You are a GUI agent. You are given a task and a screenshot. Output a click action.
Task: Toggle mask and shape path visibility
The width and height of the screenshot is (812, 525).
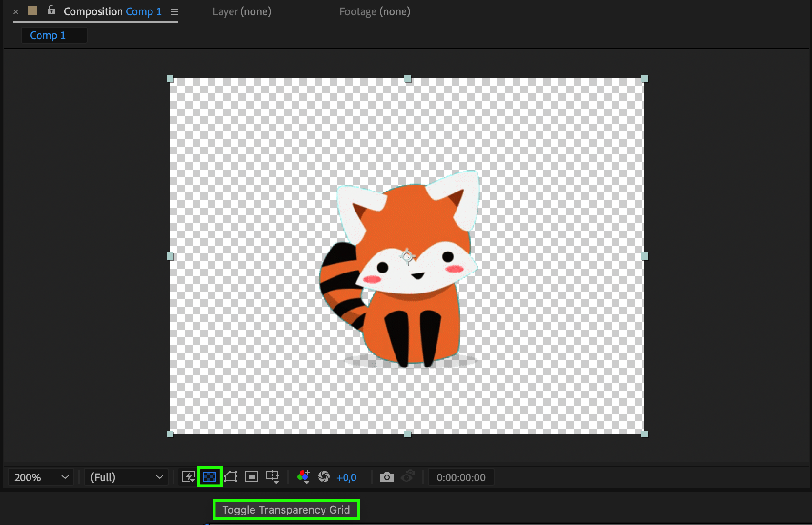231,477
